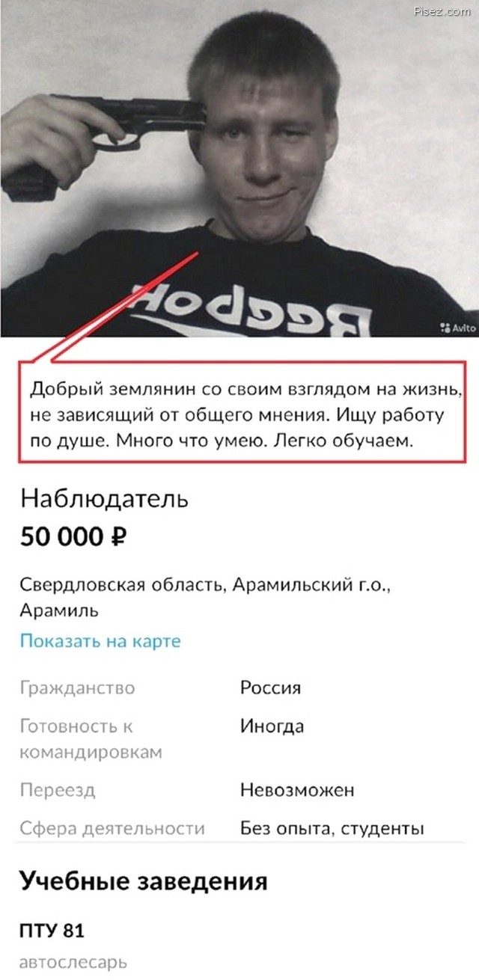Click the 'Переезд' field label

click(x=58, y=790)
